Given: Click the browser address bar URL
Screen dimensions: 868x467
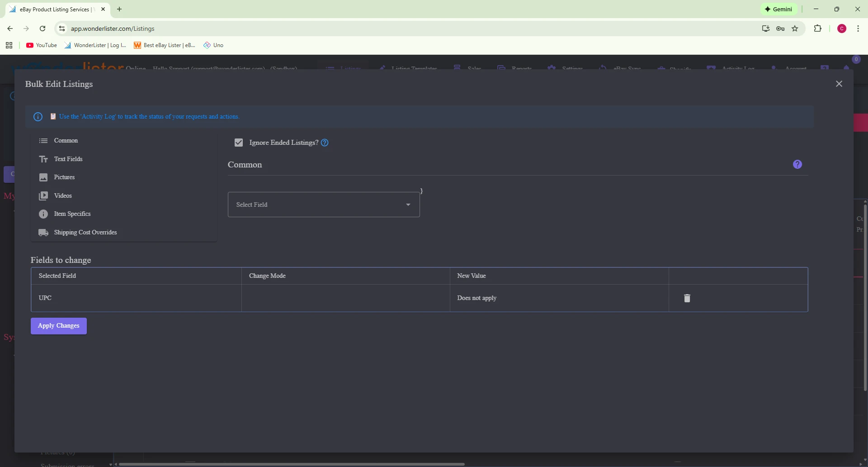Looking at the screenshot, I should click(x=113, y=29).
